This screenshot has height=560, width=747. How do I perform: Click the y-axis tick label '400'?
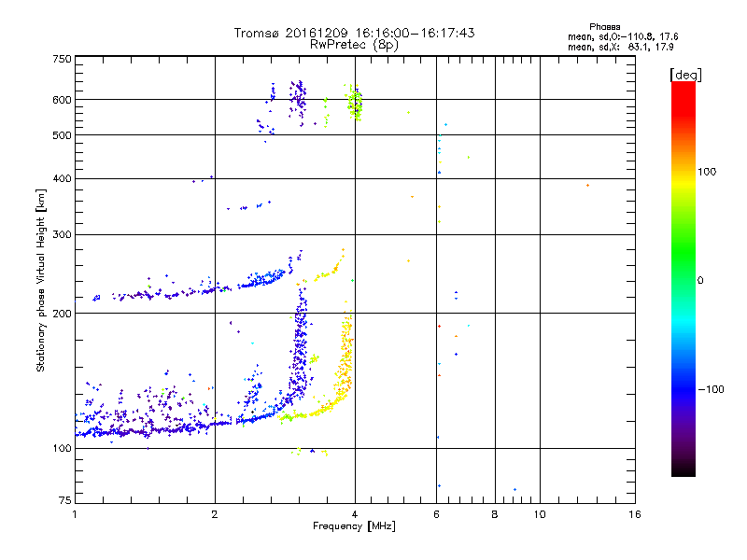pos(62,178)
